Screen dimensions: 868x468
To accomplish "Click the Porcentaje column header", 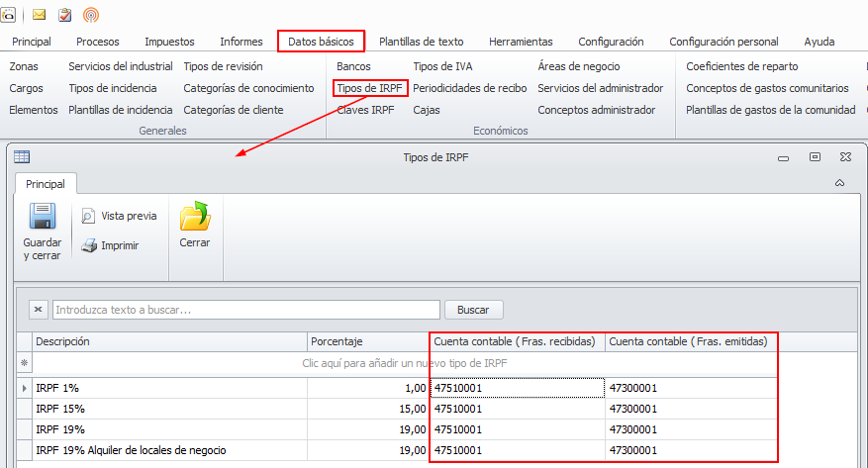I will point(368,342).
